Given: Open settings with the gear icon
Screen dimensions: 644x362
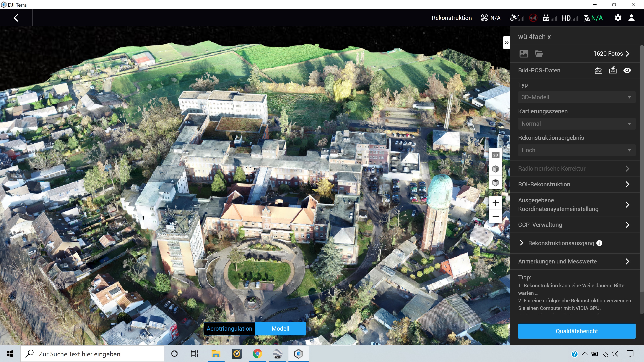Looking at the screenshot, I should (x=618, y=18).
